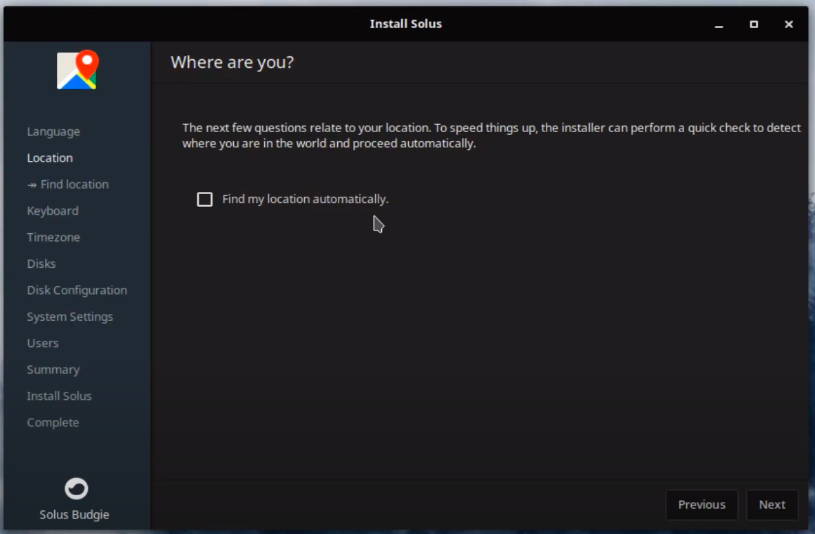Click the 'Where are you?' heading
The image size is (815, 534).
tap(232, 62)
